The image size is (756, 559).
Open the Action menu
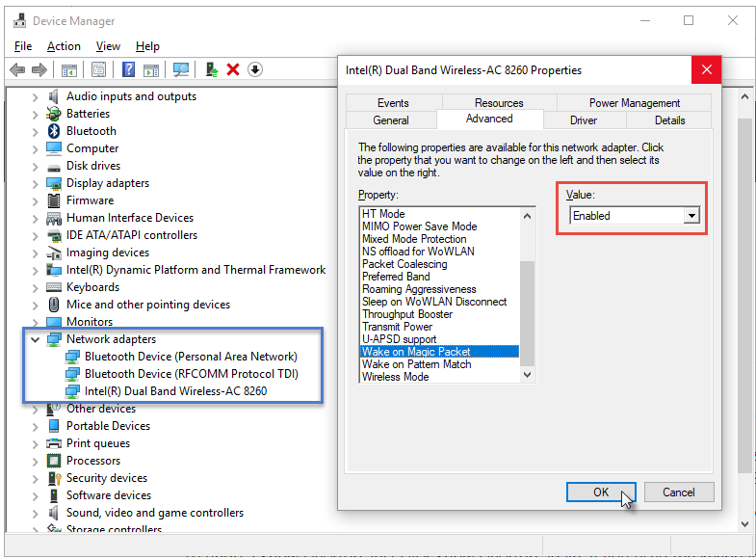tap(64, 46)
